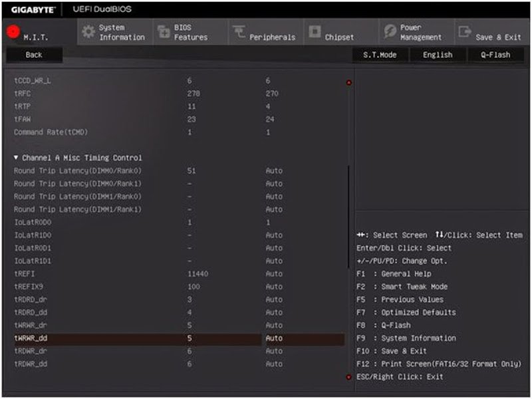Click the Peripherals connector icon
The height and width of the screenshot is (399, 532).
[238, 32]
